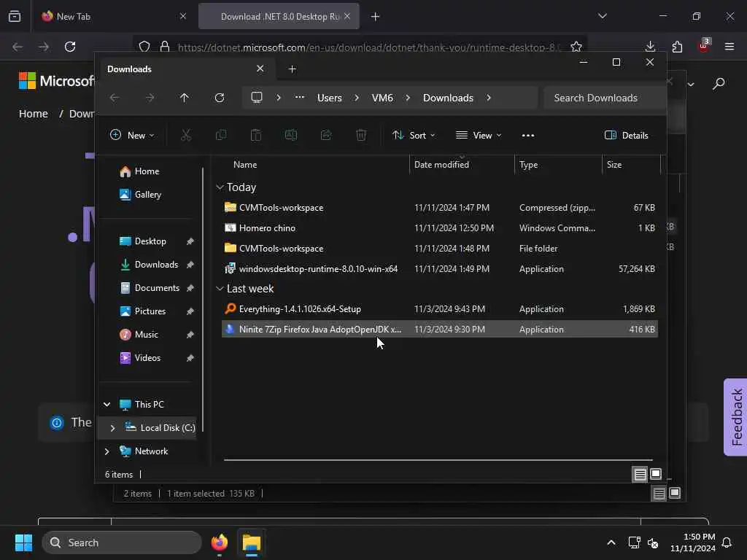747x560 pixels.
Task: Click VM6 in the breadcrumb path
Action: [x=382, y=98]
